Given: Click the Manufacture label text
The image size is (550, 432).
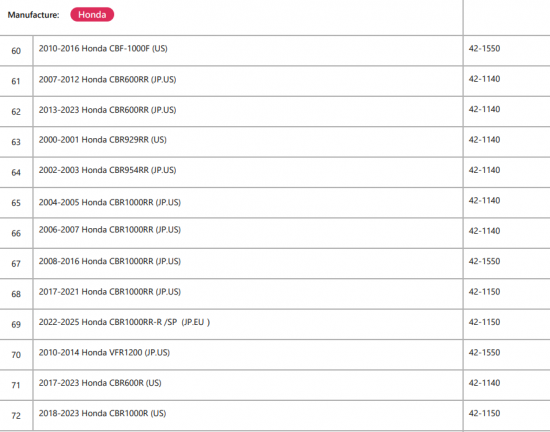Looking at the screenshot, I should (x=33, y=15).
